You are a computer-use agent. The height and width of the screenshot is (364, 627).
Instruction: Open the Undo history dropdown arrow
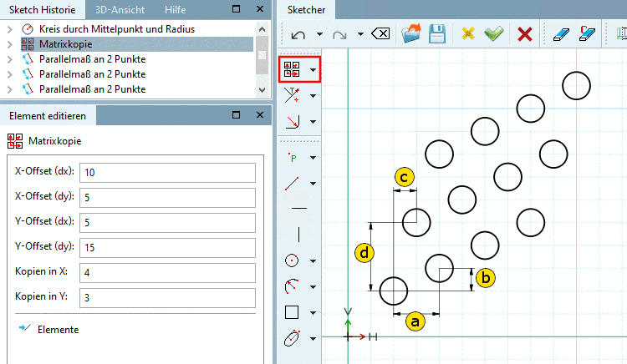319,34
